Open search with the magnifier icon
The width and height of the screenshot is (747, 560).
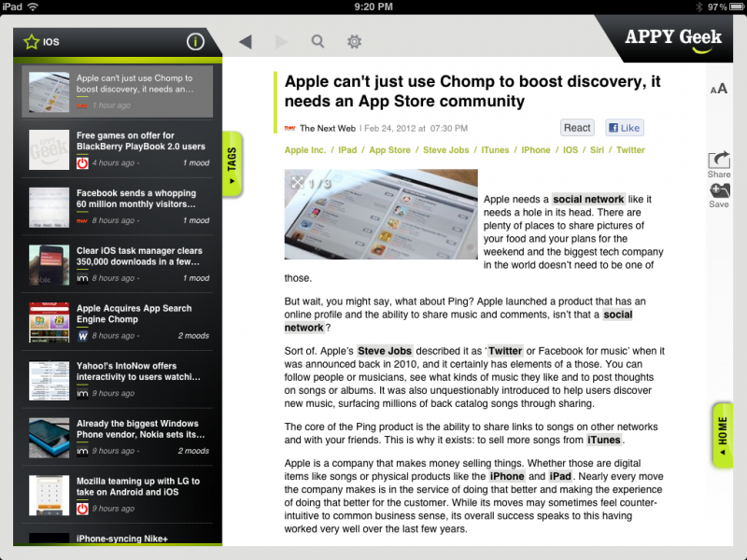click(x=317, y=41)
